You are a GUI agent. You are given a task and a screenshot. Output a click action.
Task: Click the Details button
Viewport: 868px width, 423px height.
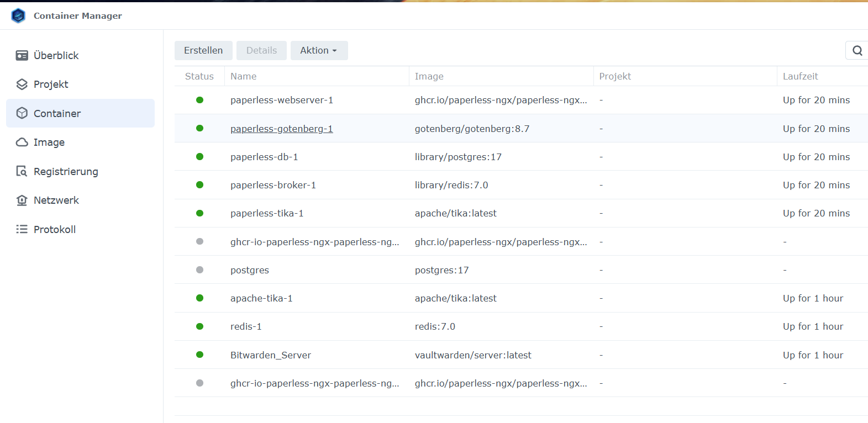point(261,50)
